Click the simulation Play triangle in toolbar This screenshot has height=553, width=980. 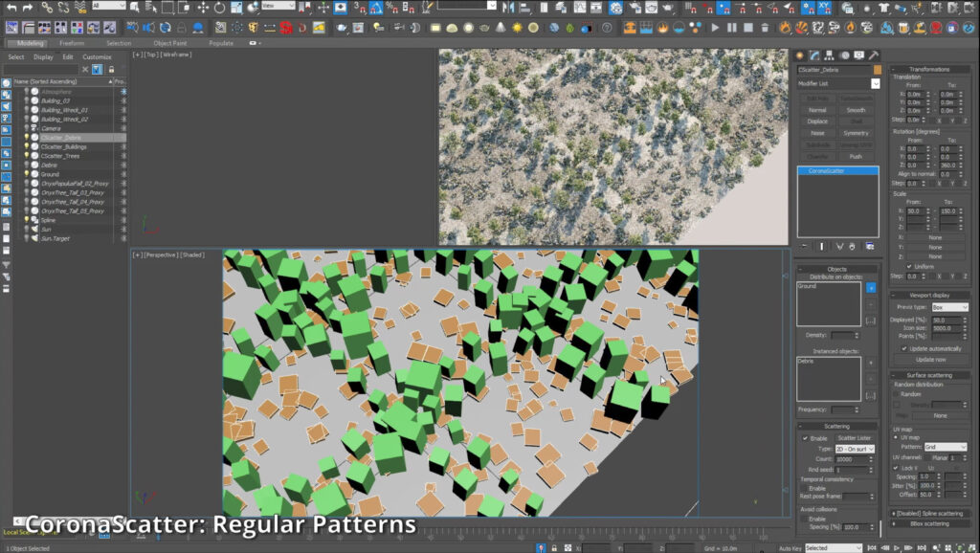point(715,28)
